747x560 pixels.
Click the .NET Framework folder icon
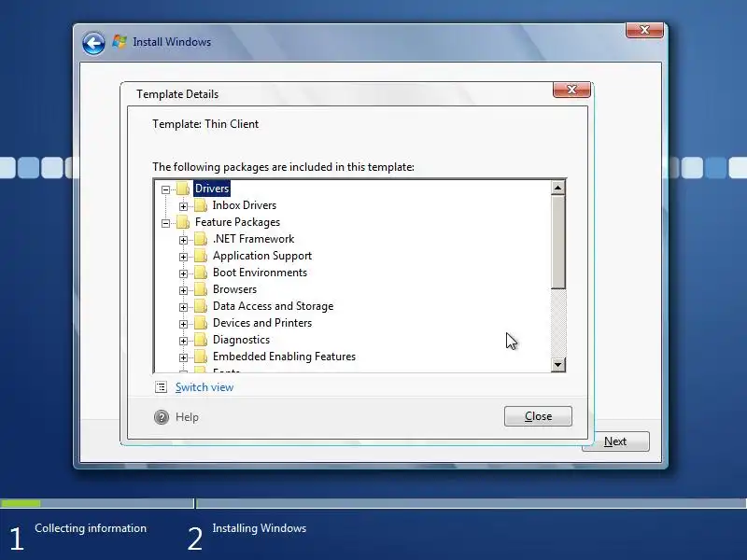click(201, 239)
